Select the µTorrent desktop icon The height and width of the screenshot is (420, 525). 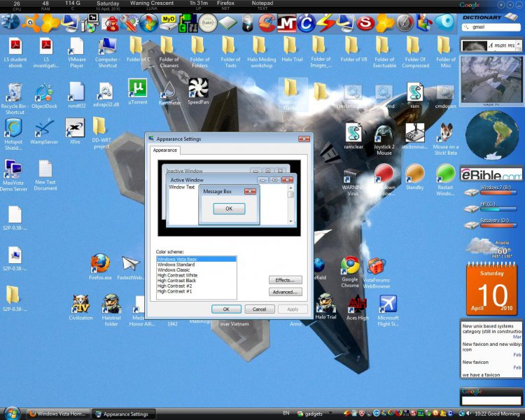[138, 92]
